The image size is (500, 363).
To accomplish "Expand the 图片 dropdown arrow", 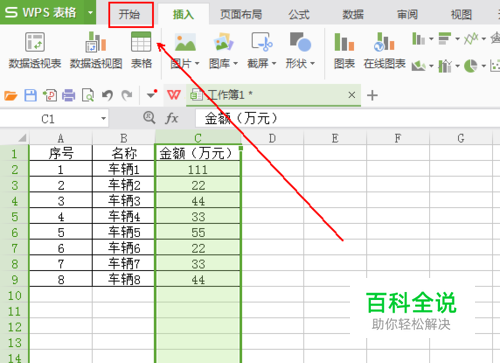I will coord(197,64).
